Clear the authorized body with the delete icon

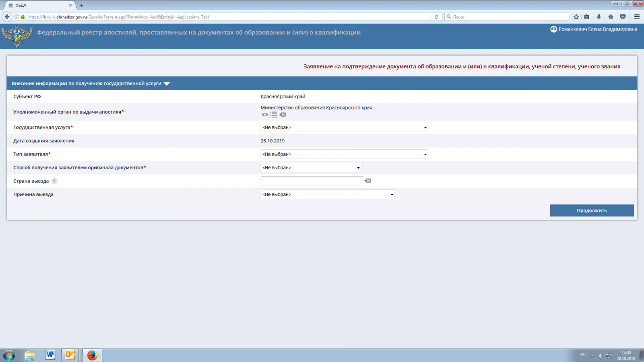(x=283, y=115)
